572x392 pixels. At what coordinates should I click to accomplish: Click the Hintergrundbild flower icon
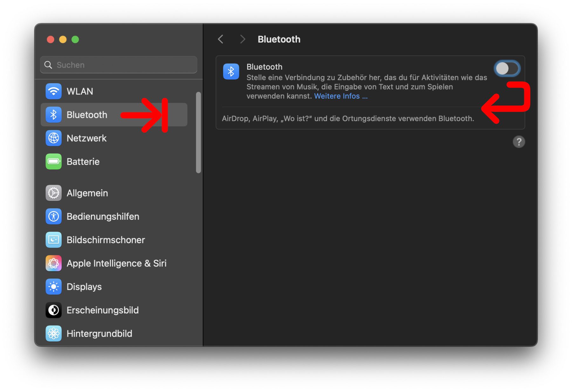click(x=53, y=334)
